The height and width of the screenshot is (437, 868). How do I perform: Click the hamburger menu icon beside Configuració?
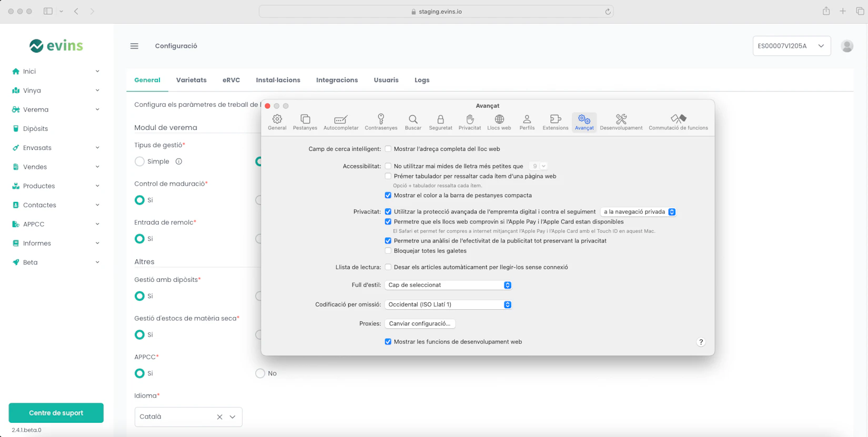[134, 46]
